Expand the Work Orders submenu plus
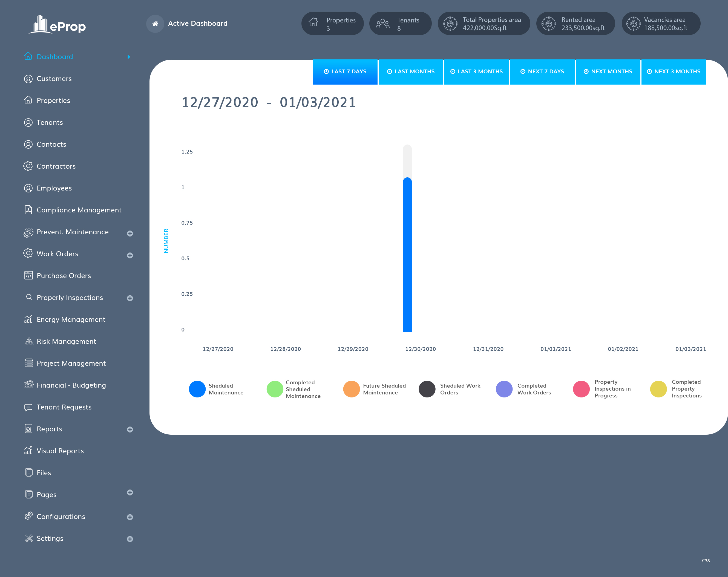 coord(130,255)
